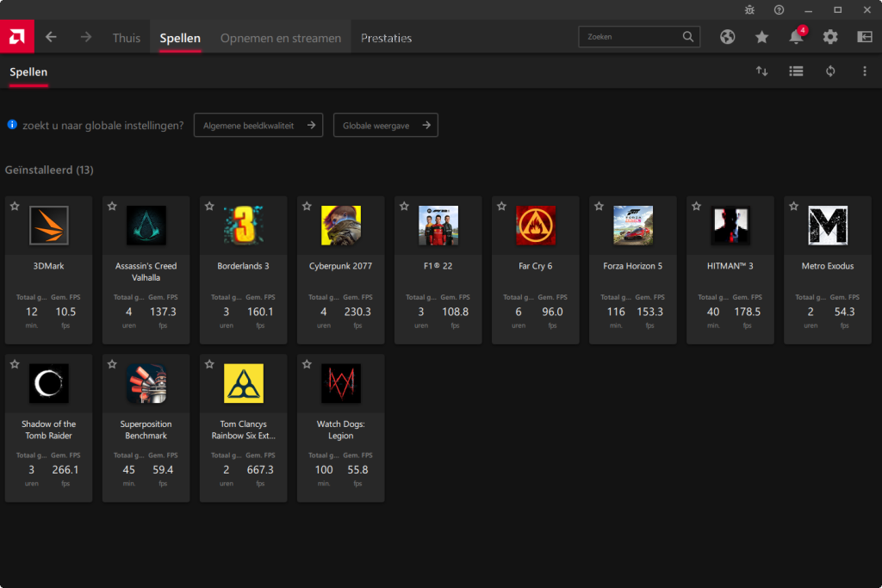Open the help question mark icon
This screenshot has height=588, width=882.
point(779,9)
